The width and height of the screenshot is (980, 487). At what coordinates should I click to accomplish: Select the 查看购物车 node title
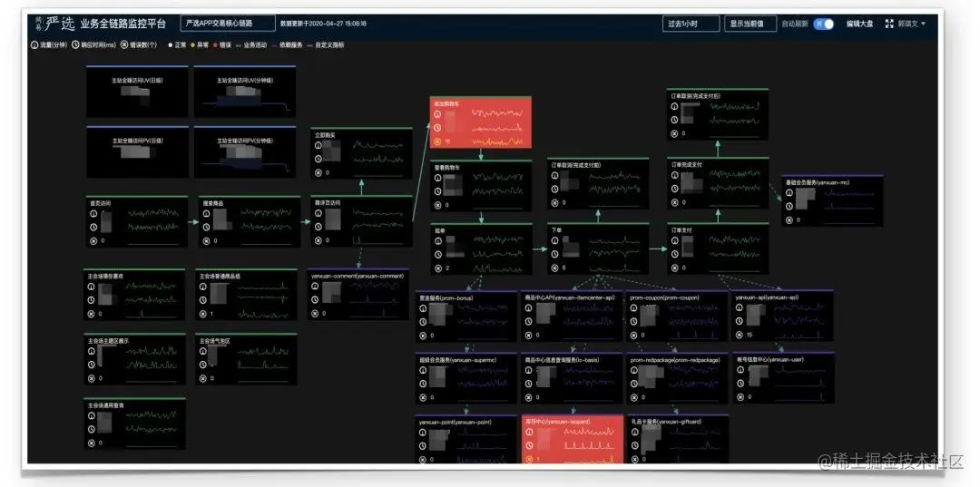[446, 168]
